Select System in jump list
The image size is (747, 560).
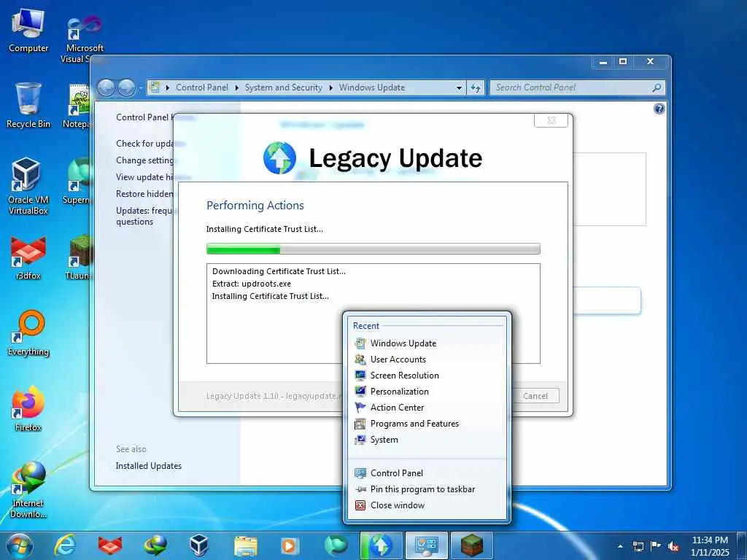427,440
